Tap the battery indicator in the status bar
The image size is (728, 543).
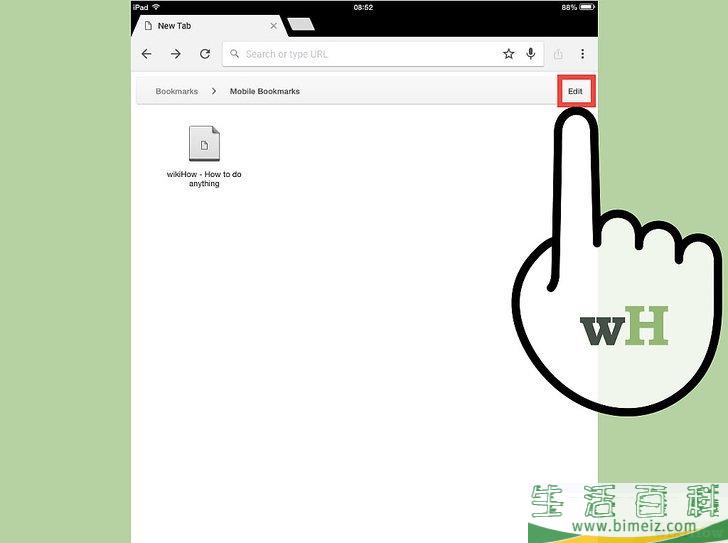587,7
